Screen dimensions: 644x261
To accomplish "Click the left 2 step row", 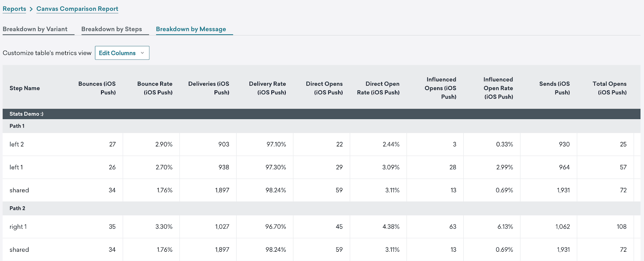I will [x=321, y=144].
